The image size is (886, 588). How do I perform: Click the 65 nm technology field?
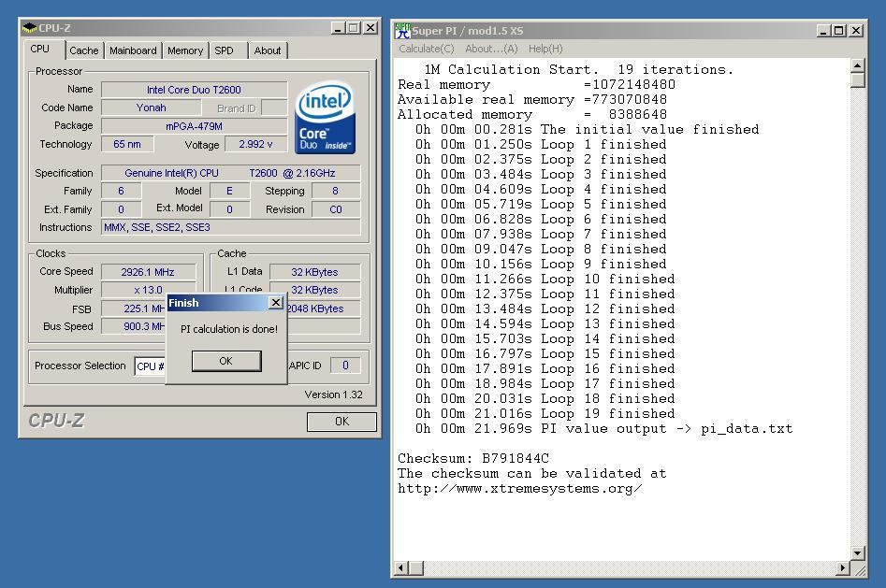[x=127, y=144]
